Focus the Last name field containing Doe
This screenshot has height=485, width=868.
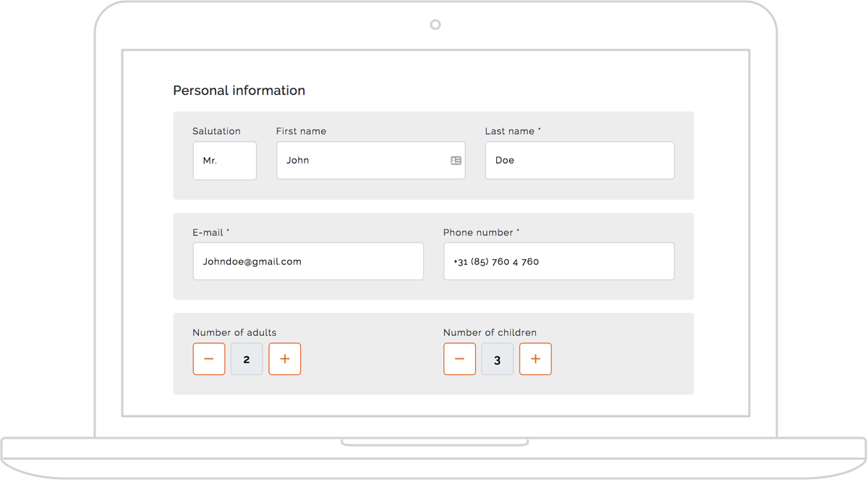tap(580, 161)
